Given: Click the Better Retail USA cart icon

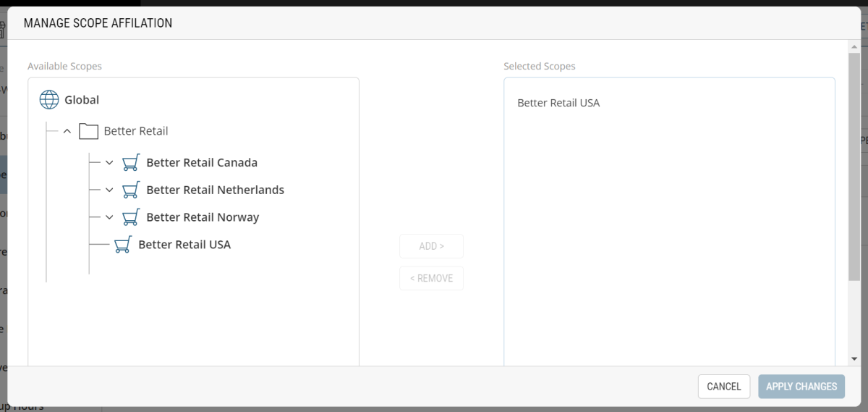Looking at the screenshot, I should (123, 245).
